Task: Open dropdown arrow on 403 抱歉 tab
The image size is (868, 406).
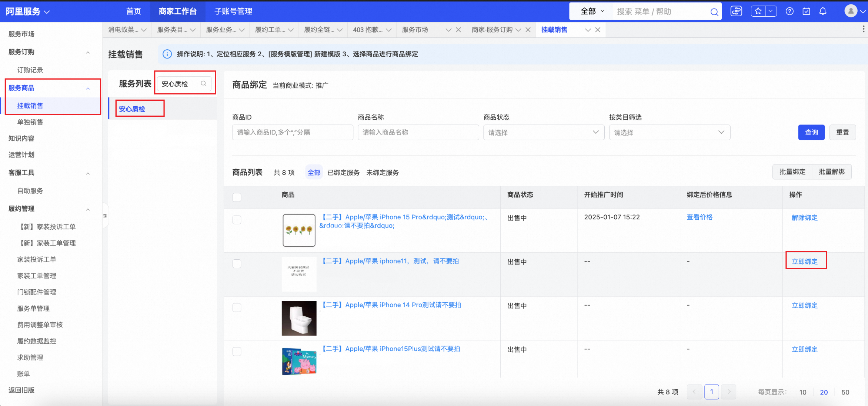Action: (x=388, y=30)
